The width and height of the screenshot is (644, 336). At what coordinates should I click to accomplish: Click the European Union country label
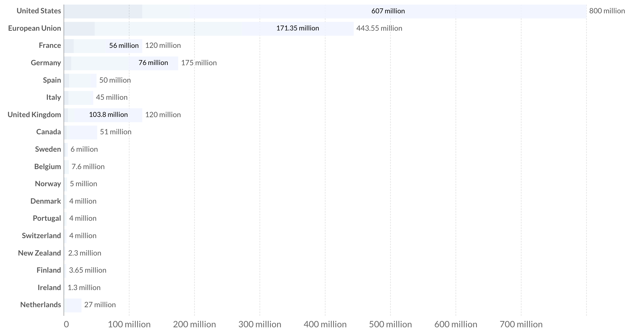[35, 28]
